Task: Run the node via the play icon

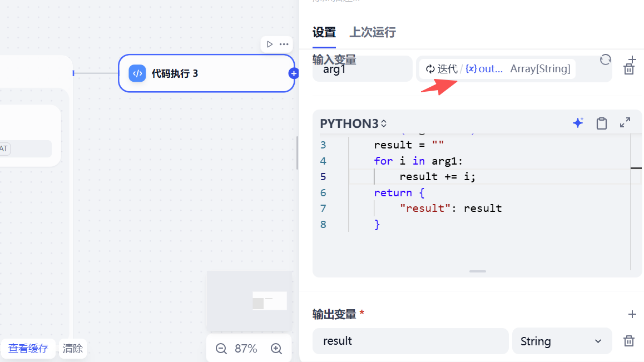Action: tap(269, 44)
